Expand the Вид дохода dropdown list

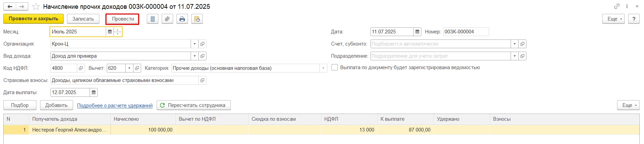coord(194,56)
